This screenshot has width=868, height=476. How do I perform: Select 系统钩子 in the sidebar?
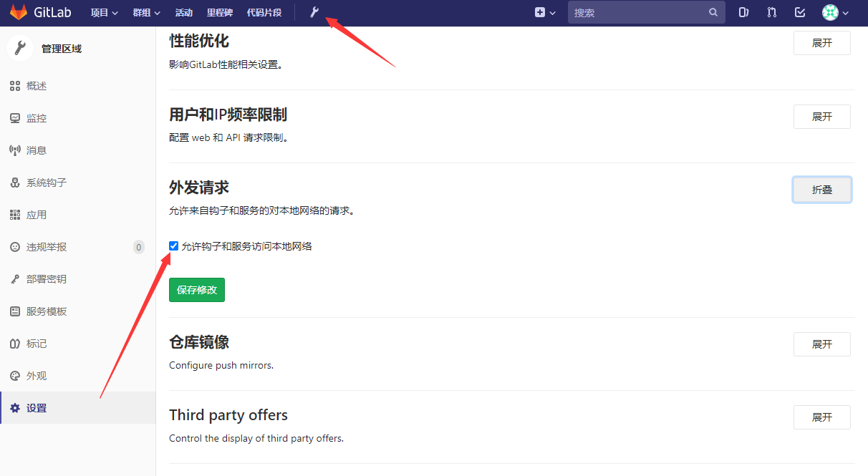[42, 182]
